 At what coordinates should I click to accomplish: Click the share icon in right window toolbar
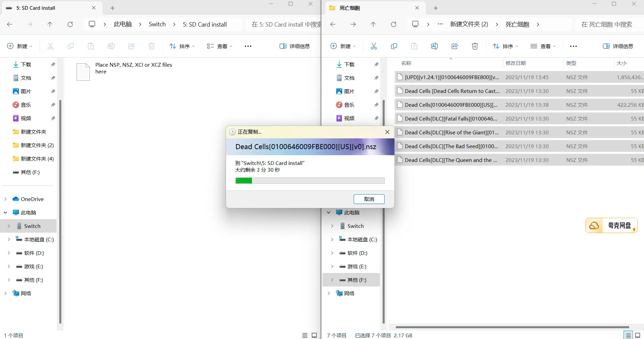(454, 46)
